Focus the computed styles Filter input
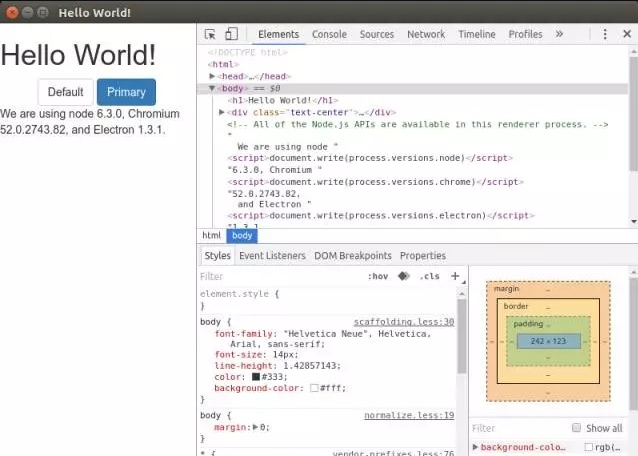The height and width of the screenshot is (456, 638). 519,428
